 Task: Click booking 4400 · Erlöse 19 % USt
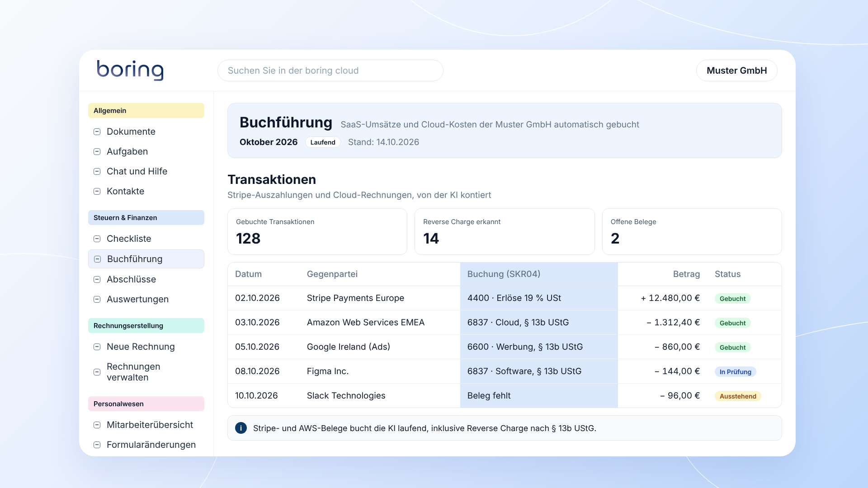coord(514,298)
